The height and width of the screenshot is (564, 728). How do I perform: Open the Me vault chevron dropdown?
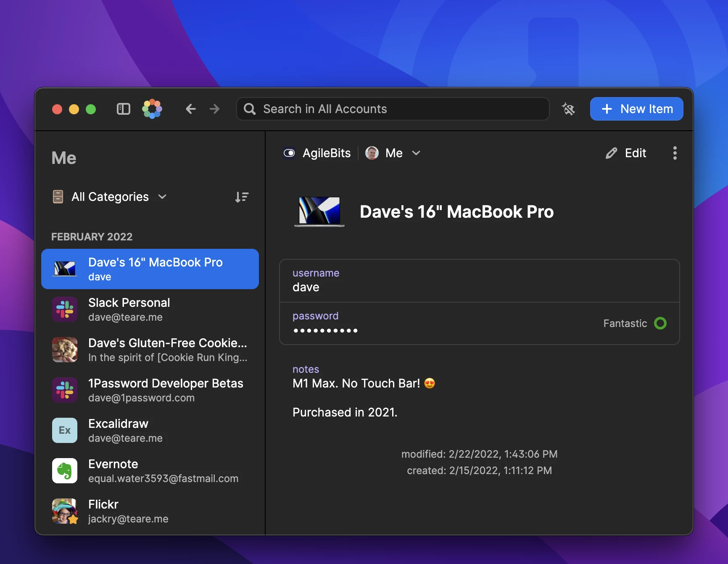(x=416, y=153)
